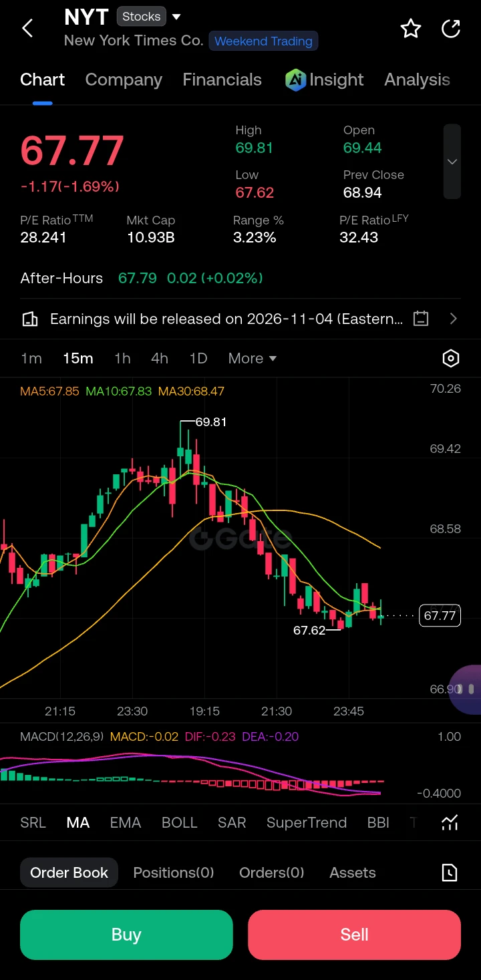Tap the earnings building icon
This screenshot has height=980, width=481.
30,319
